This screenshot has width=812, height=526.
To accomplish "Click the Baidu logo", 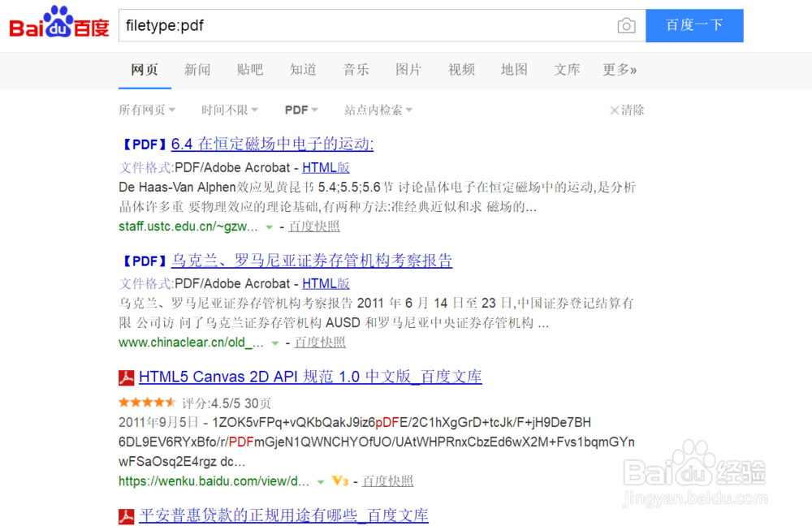I will 59,22.
